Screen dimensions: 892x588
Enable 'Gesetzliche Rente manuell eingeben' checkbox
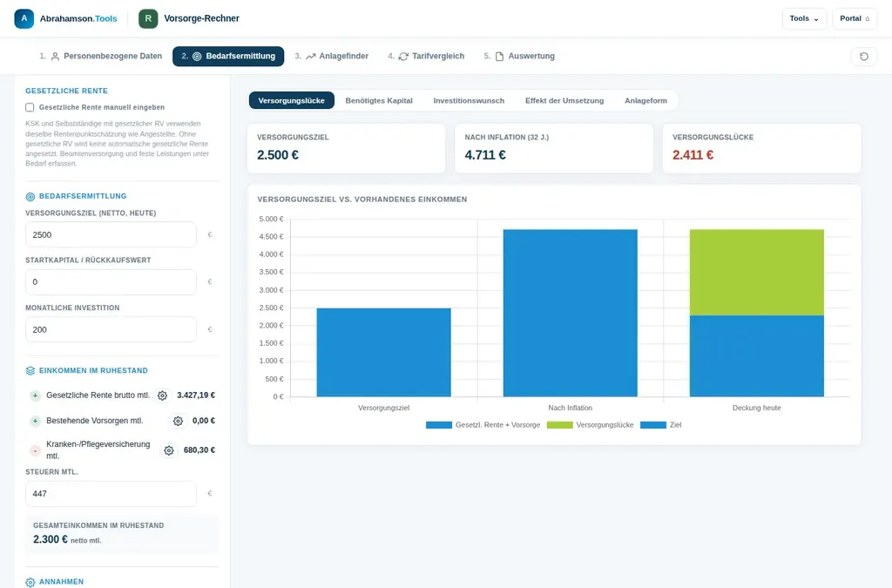(30, 107)
